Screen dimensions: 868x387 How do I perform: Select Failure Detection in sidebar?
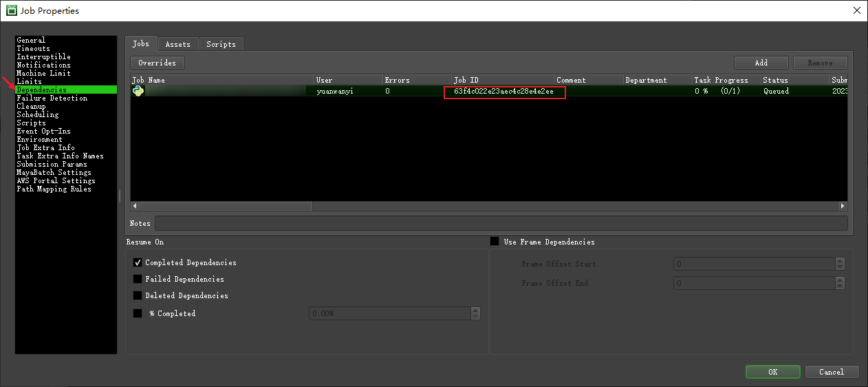[52, 98]
